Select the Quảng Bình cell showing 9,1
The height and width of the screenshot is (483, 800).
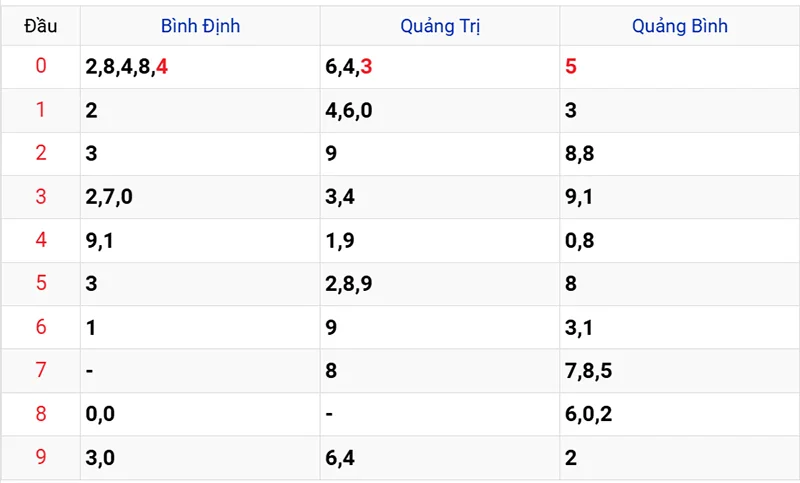579,197
